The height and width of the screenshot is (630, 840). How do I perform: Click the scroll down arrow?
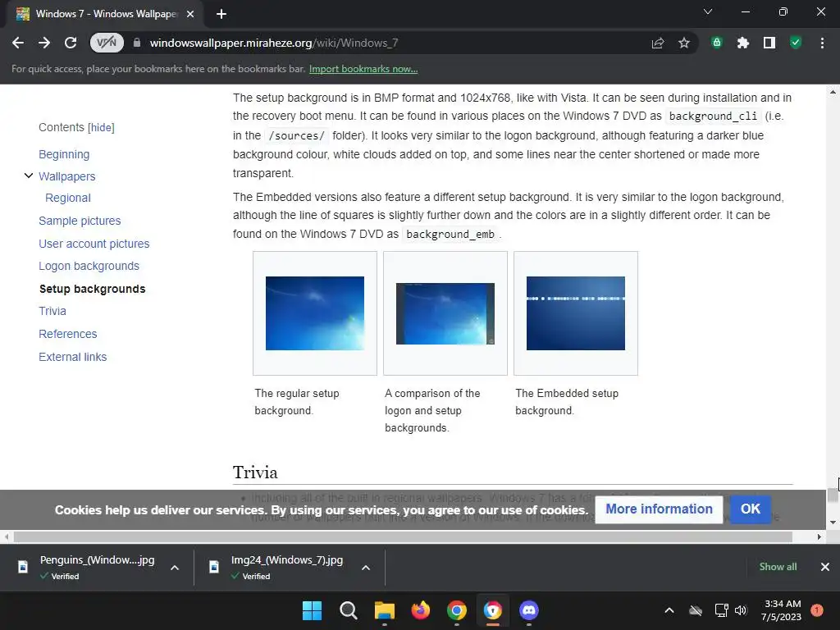833,523
